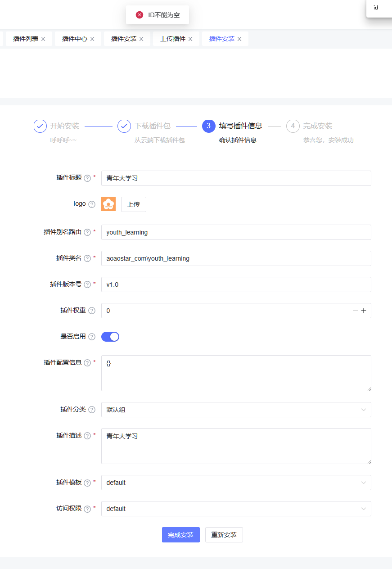
Task: Open help tooltip for 插件权重
Action: tap(92, 310)
